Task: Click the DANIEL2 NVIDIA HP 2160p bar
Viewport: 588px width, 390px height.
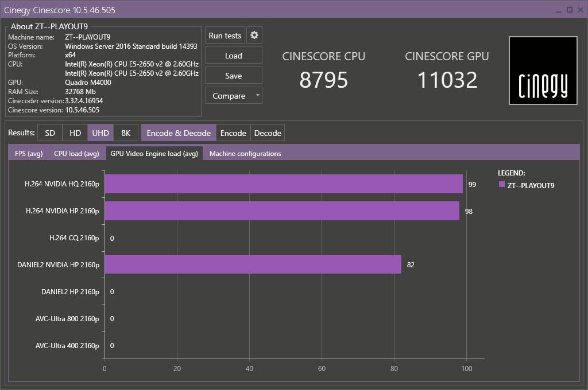Action: click(x=253, y=264)
